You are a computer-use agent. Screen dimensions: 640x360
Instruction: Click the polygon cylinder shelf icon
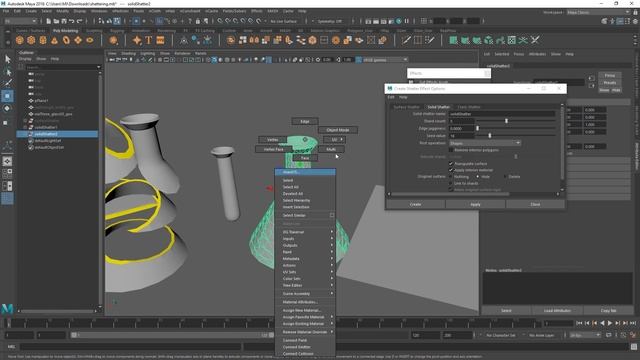click(x=43, y=40)
